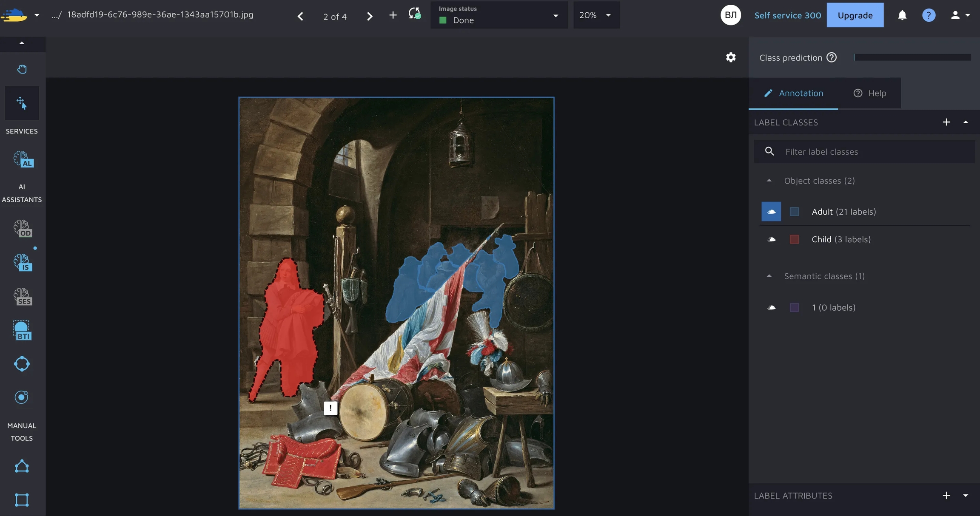Click the Child class red color swatch
The image size is (980, 516).
794,239
